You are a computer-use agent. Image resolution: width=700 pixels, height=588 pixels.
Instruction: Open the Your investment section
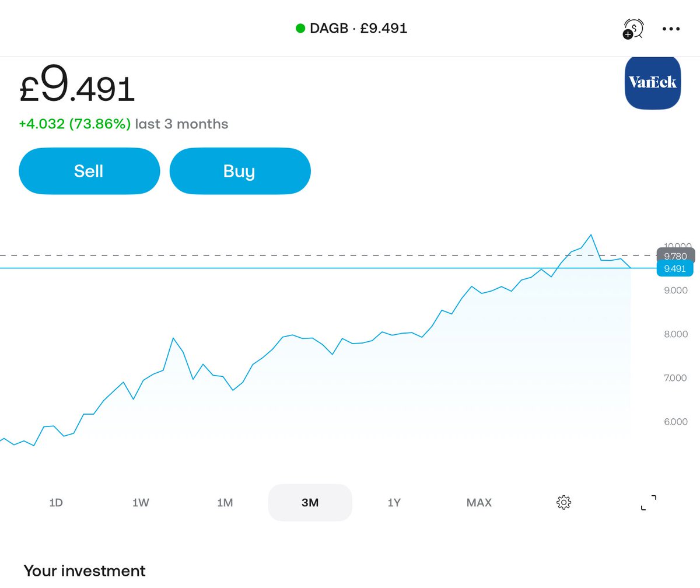tap(85, 570)
